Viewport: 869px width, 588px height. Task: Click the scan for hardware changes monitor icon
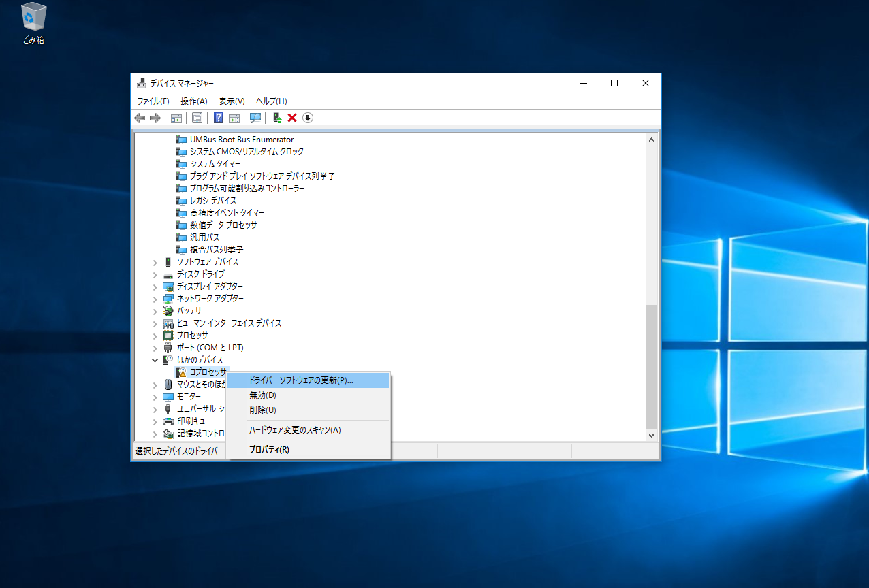[255, 118]
